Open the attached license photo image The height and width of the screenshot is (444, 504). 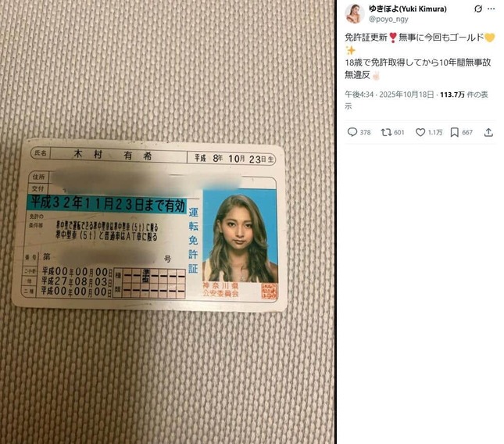click(167, 222)
